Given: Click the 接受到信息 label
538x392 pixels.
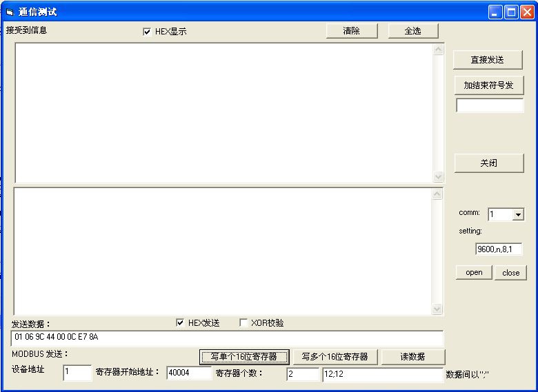Looking at the screenshot, I should click(x=26, y=30).
